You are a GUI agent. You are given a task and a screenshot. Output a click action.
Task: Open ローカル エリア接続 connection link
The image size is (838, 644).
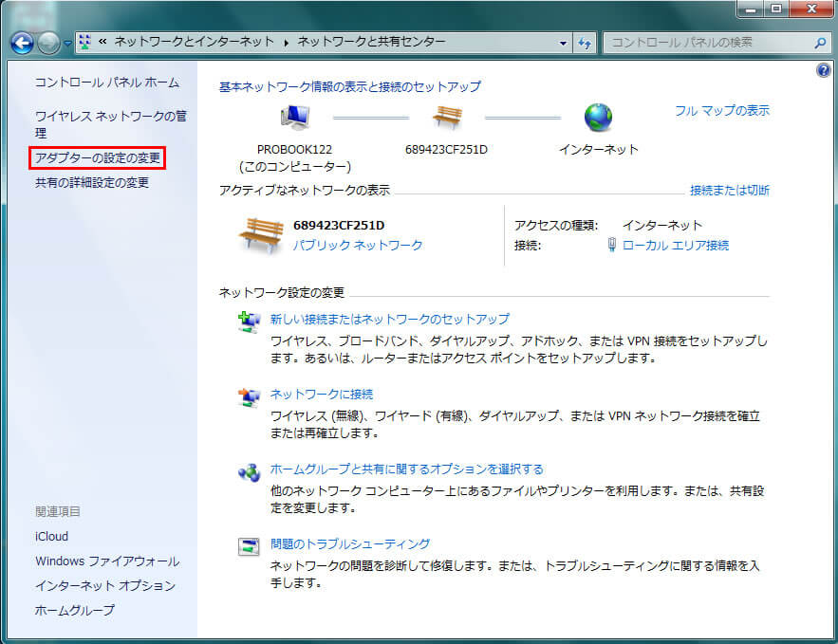point(675,246)
